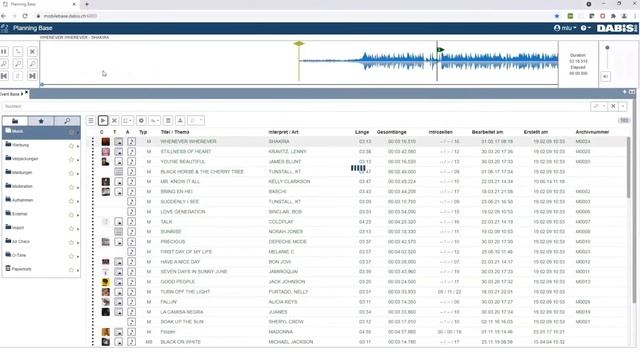Image resolution: width=640 pixels, height=360 pixels.
Task: Add a new panel with plus icon
Action: (x=624, y=92)
